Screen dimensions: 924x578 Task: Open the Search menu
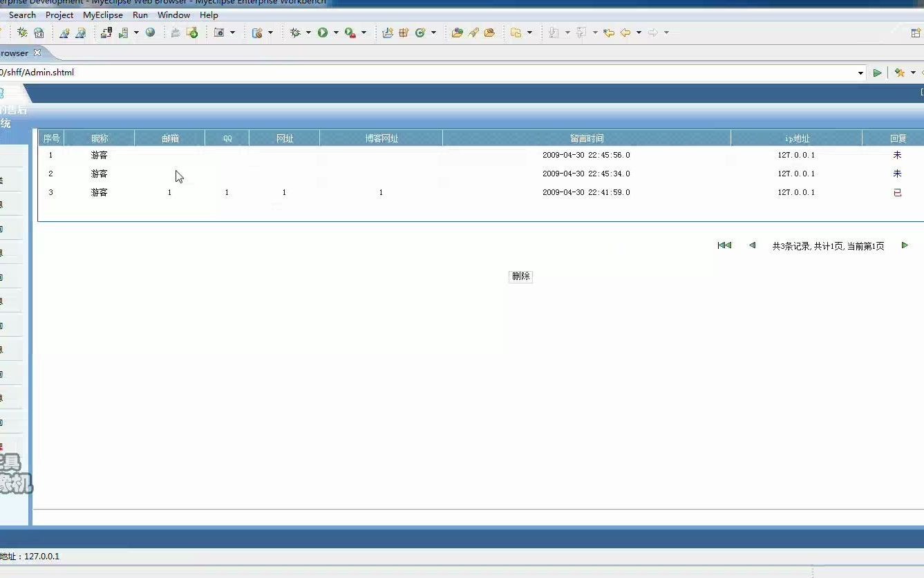coord(22,15)
